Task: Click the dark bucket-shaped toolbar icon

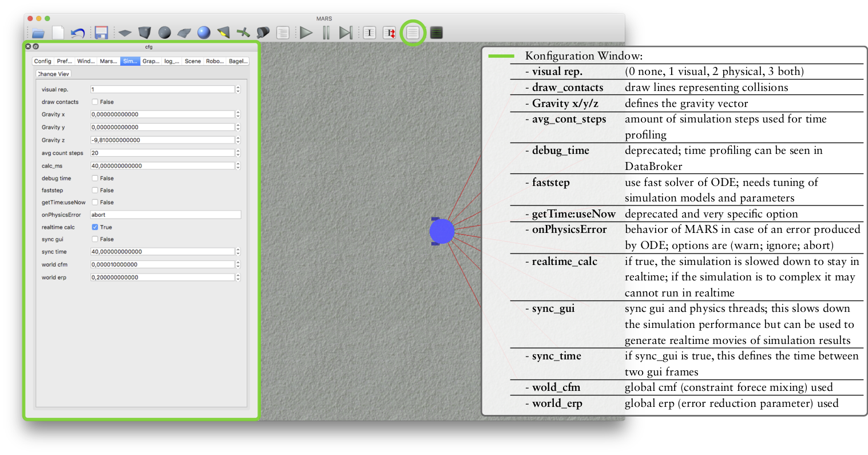Action: 263,33
